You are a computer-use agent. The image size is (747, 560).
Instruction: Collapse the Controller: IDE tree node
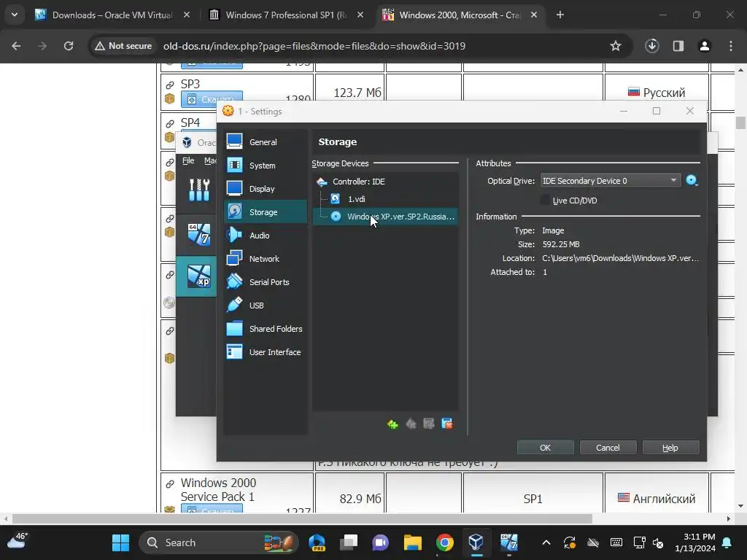pos(322,182)
